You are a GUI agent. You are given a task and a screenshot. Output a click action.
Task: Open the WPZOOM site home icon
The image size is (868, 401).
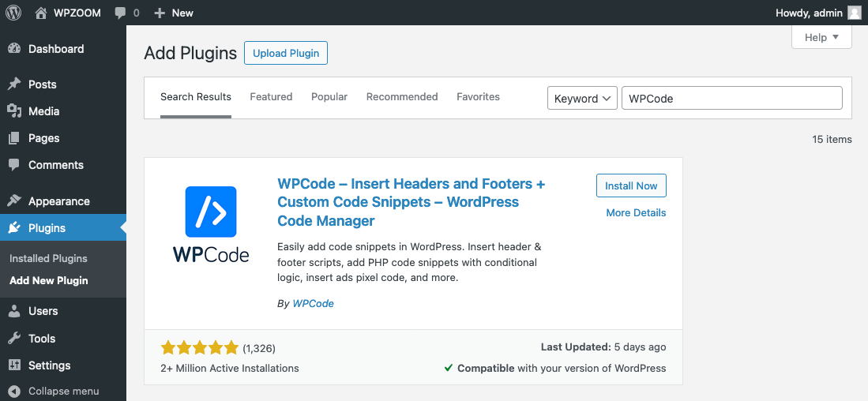coord(41,13)
